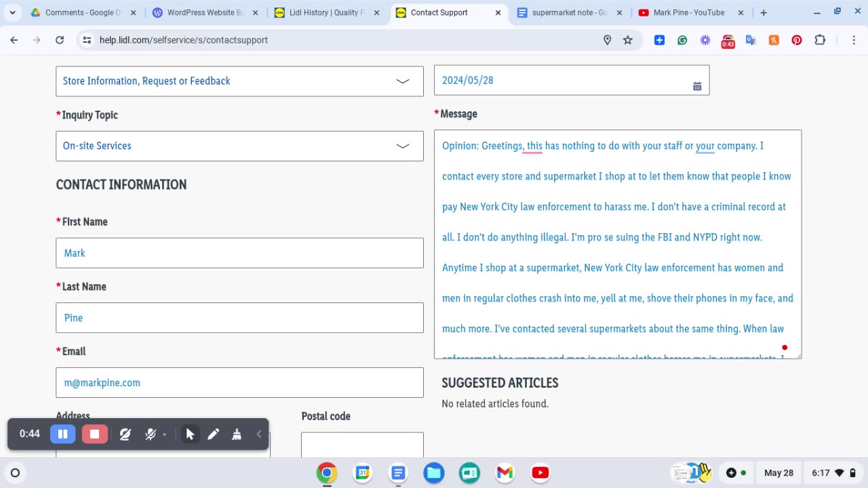Click the purple sunburst extension icon

point(705,40)
